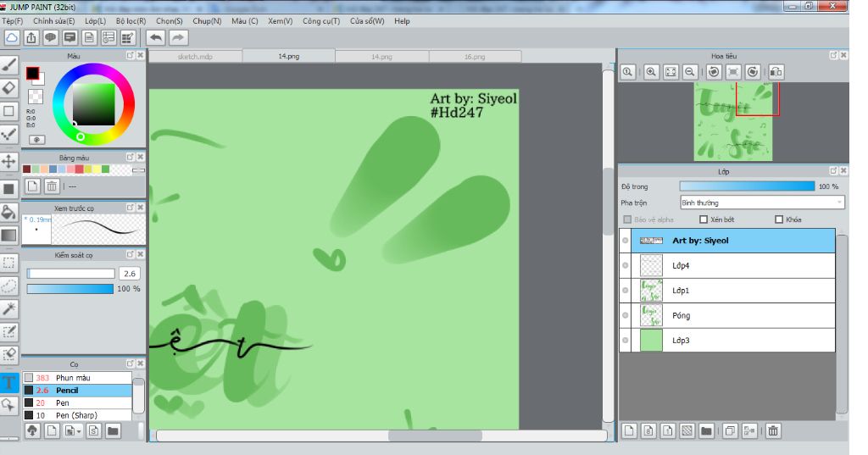868x455 pixels.
Task: Open the add brush dropdown arrow
Action: coord(79,431)
